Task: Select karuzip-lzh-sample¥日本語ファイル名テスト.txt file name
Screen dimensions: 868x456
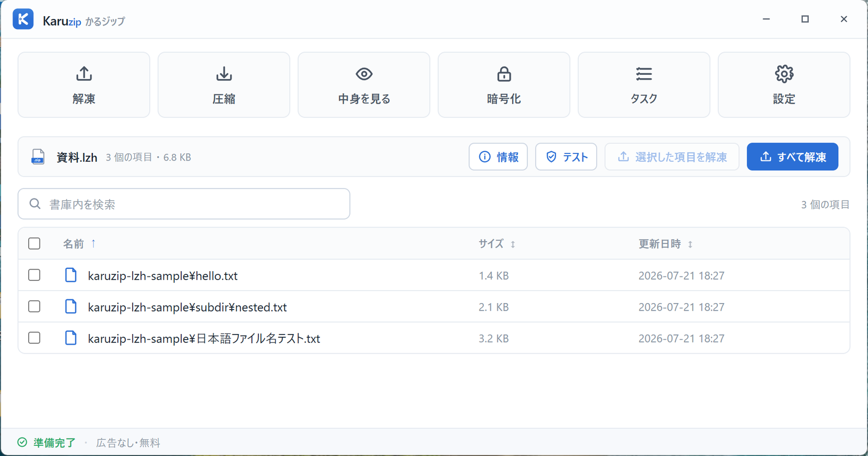Action: tap(204, 338)
